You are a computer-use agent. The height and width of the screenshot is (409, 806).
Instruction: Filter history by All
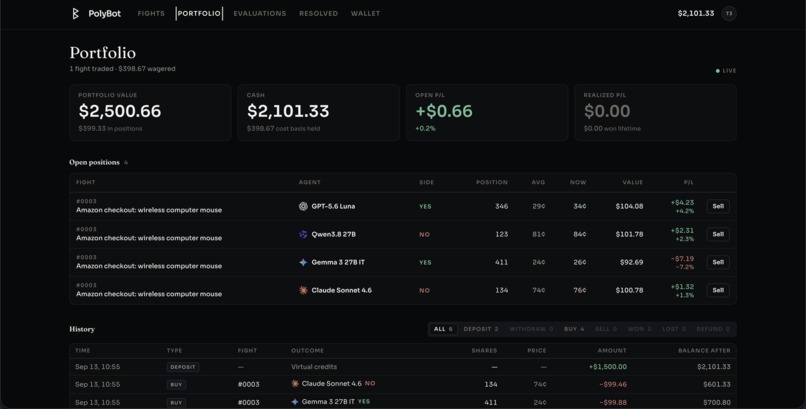[x=443, y=329]
